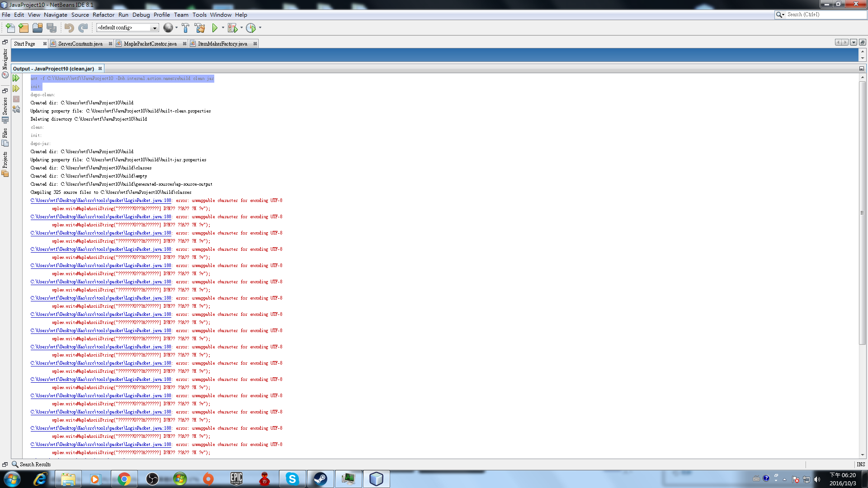Open Ant settings wrench icon in Output
Image resolution: width=868 pixels, height=488 pixels.
pyautogui.click(x=16, y=109)
